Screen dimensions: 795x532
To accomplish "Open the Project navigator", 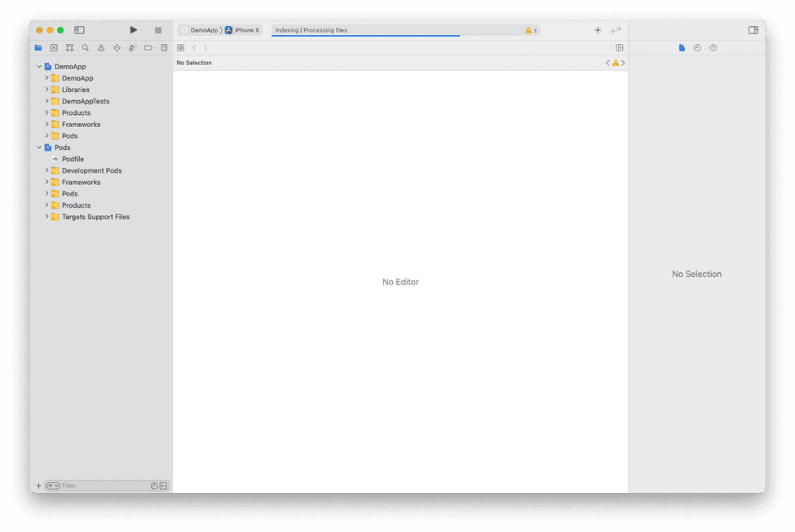I will (38, 47).
